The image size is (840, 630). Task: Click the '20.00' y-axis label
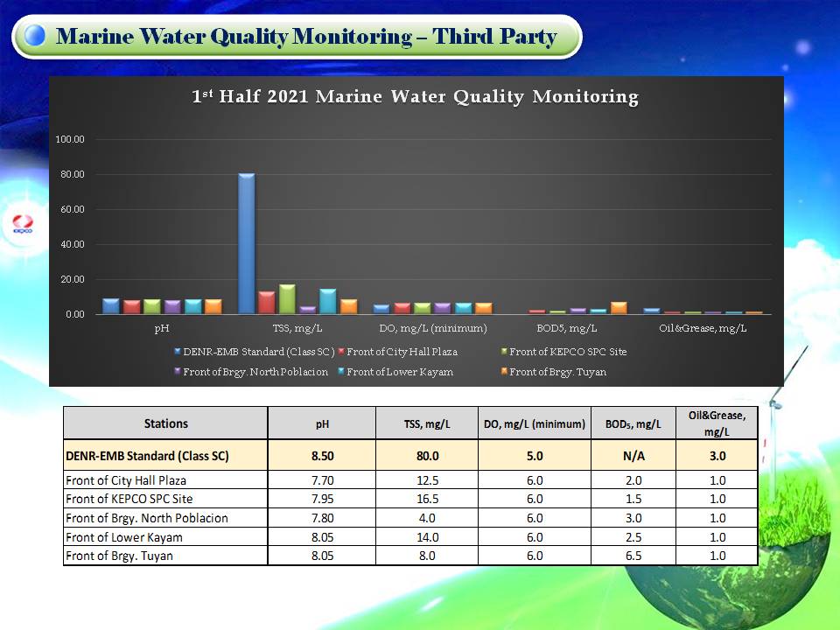click(x=73, y=279)
